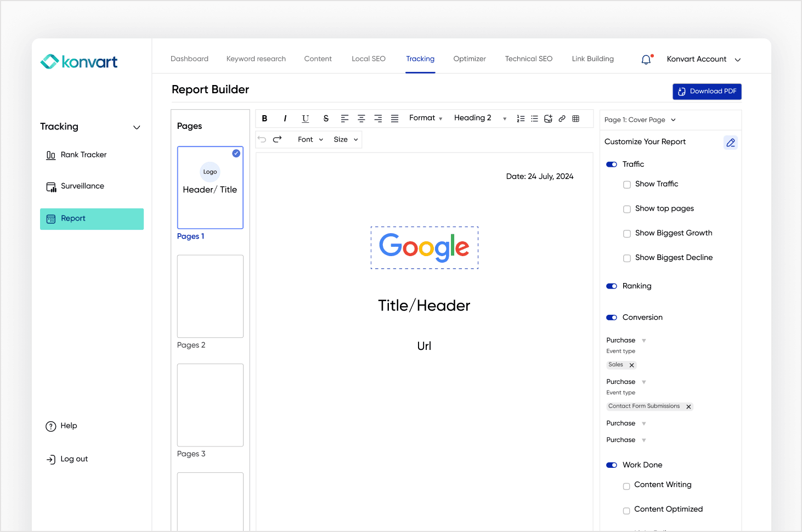
Task: Undo last edit
Action: (x=262, y=139)
